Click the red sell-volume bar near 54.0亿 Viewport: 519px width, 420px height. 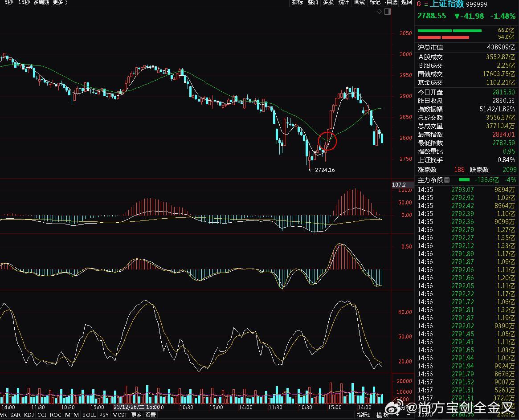(x=443, y=37)
